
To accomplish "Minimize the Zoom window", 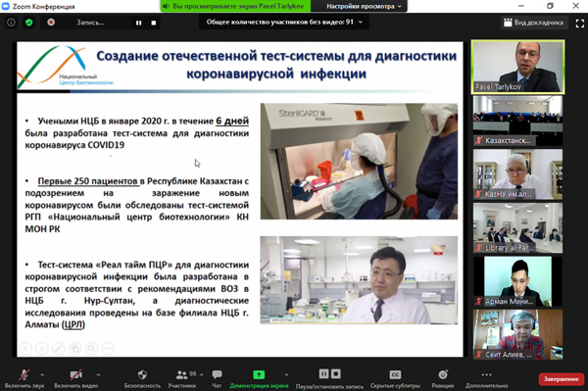I will 521,6.
